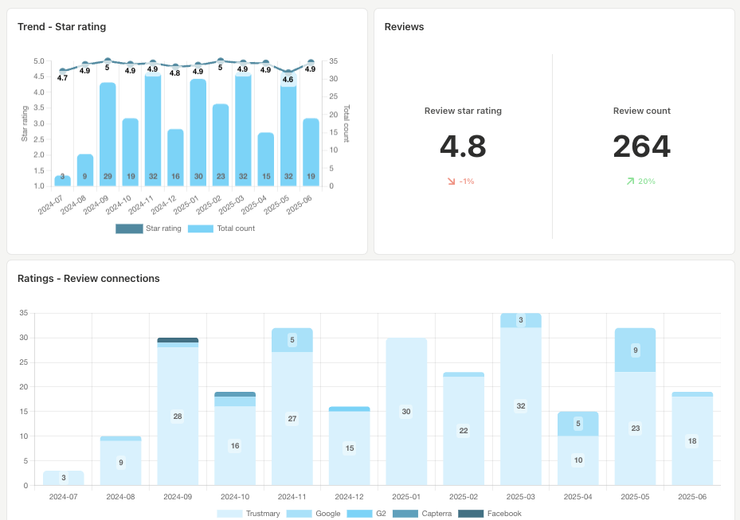Click the 264 review count value
740x520 pixels.
click(x=642, y=146)
